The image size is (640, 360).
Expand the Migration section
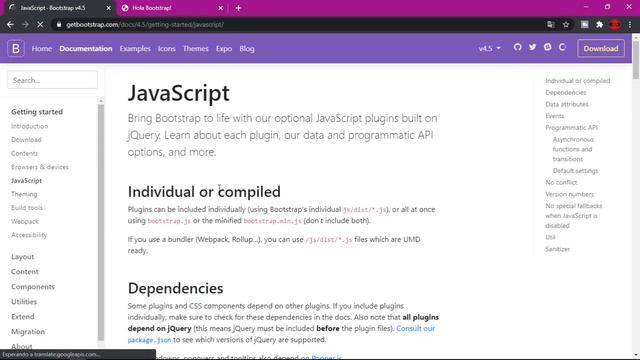28,331
